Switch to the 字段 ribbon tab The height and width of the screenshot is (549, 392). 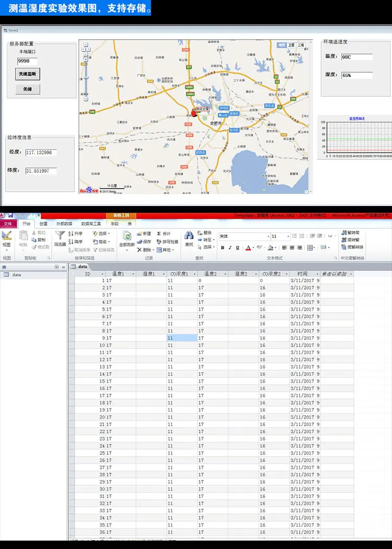(114, 224)
